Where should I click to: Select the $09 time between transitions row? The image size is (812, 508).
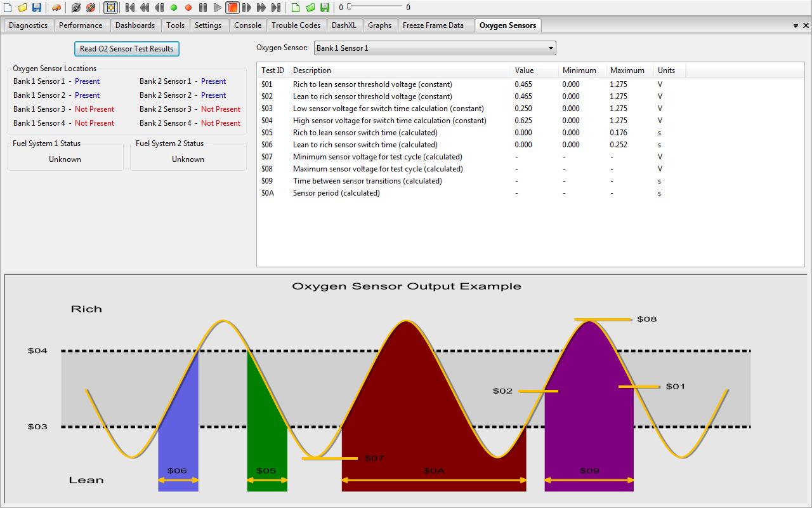(530, 181)
